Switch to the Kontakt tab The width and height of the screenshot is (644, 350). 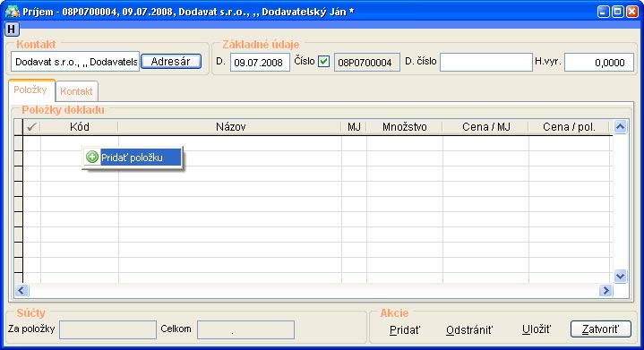pos(76,91)
